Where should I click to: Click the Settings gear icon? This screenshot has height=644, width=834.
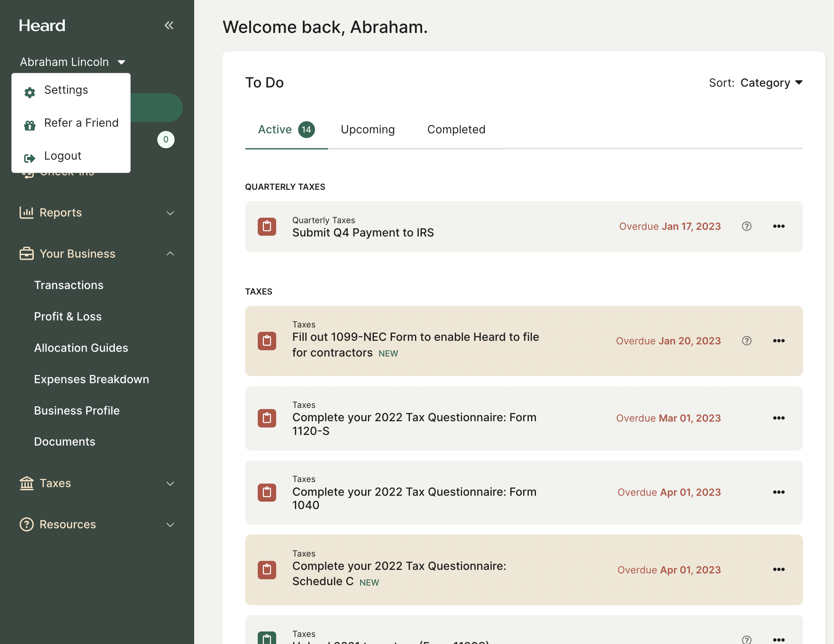30,92
